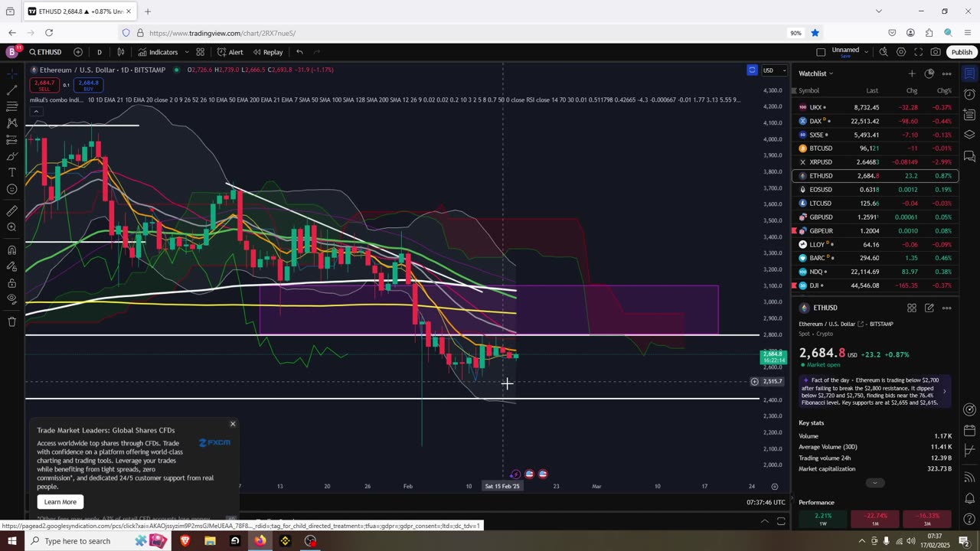980x551 pixels.
Task: Toggle the layout setup square
Action: 821,52
